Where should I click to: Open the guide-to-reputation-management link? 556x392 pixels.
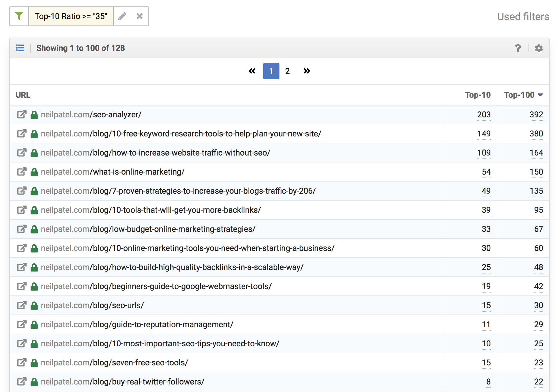coord(137,324)
